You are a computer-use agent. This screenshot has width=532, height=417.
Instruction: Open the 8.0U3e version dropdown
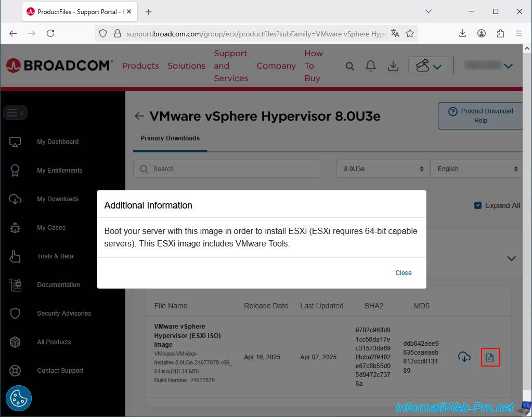point(383,169)
